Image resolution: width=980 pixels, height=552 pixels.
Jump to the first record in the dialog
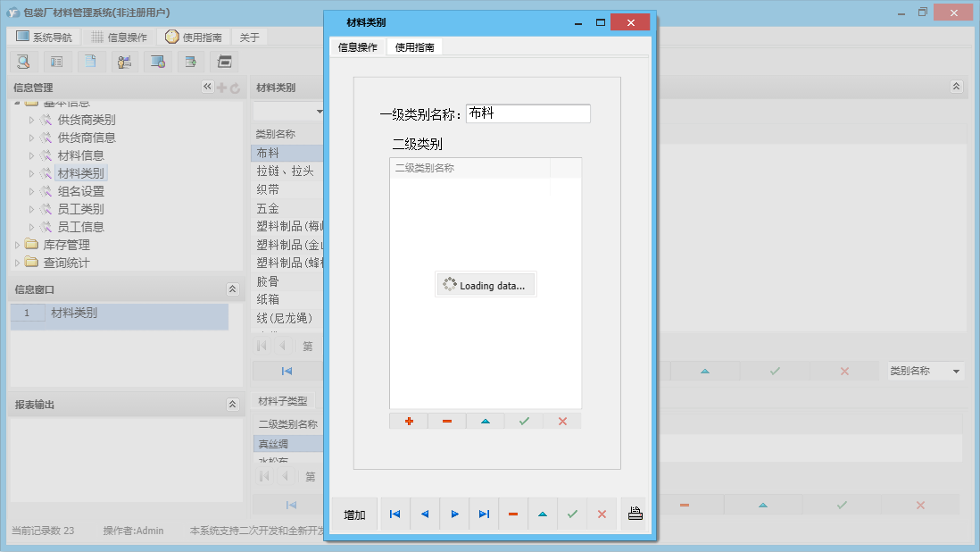394,514
